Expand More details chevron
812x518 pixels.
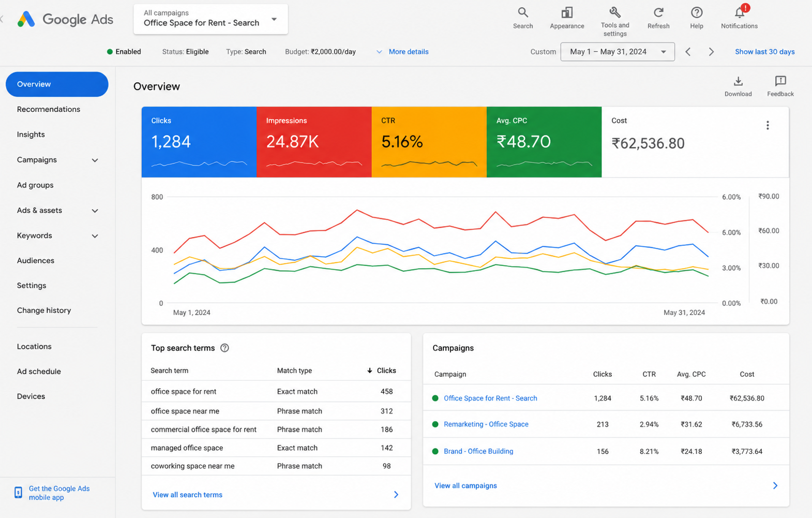(379, 52)
